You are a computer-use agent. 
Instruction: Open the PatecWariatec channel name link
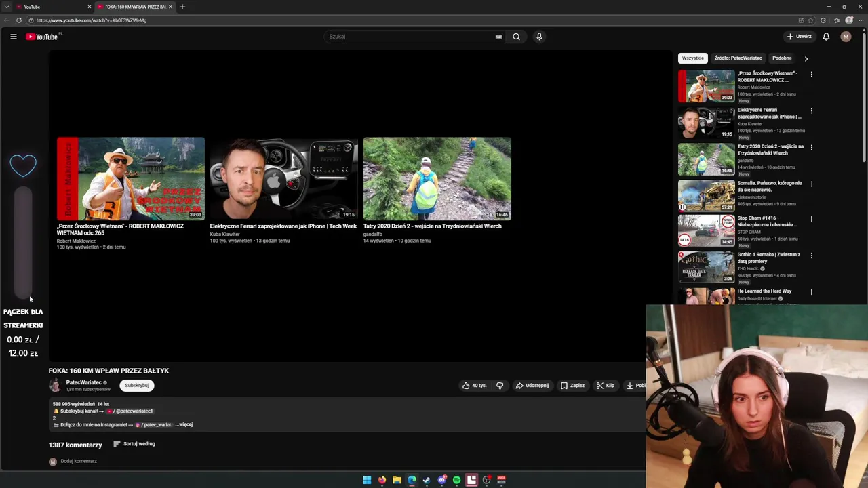[x=84, y=382]
